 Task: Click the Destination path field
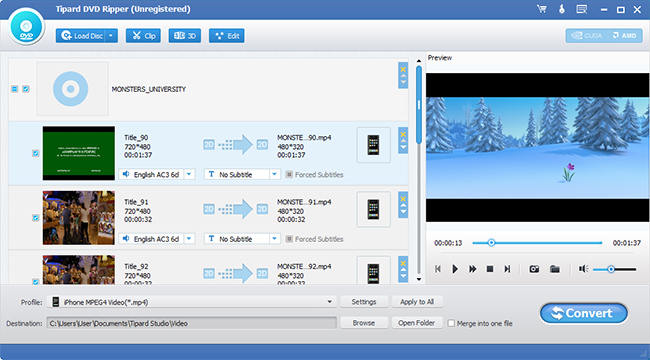click(192, 323)
